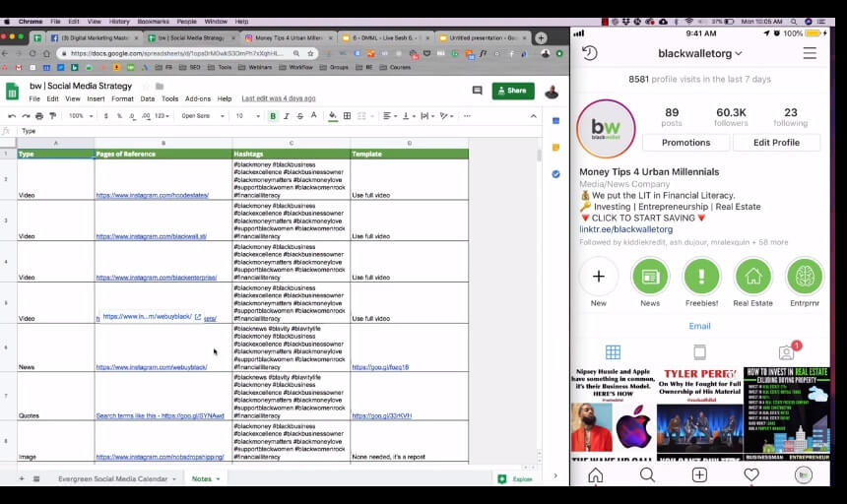This screenshot has height=504, width=847.
Task: Select the Notes sheet tab
Action: point(205,478)
